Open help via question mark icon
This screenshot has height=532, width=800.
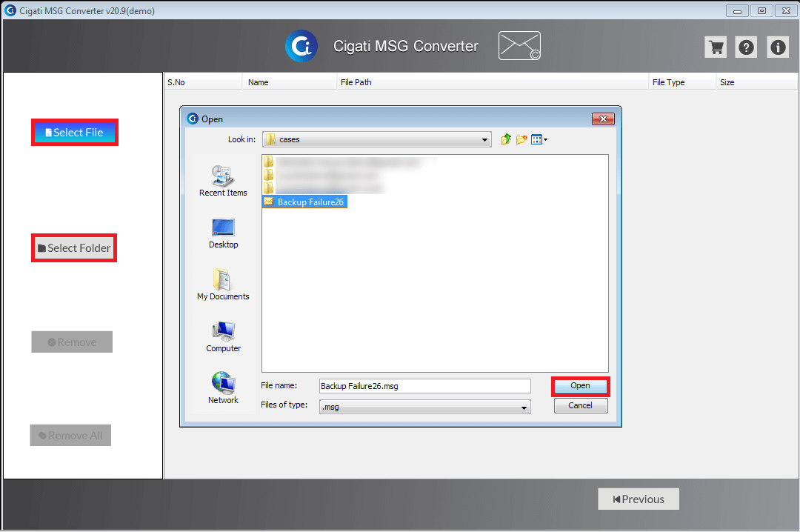pyautogui.click(x=747, y=47)
